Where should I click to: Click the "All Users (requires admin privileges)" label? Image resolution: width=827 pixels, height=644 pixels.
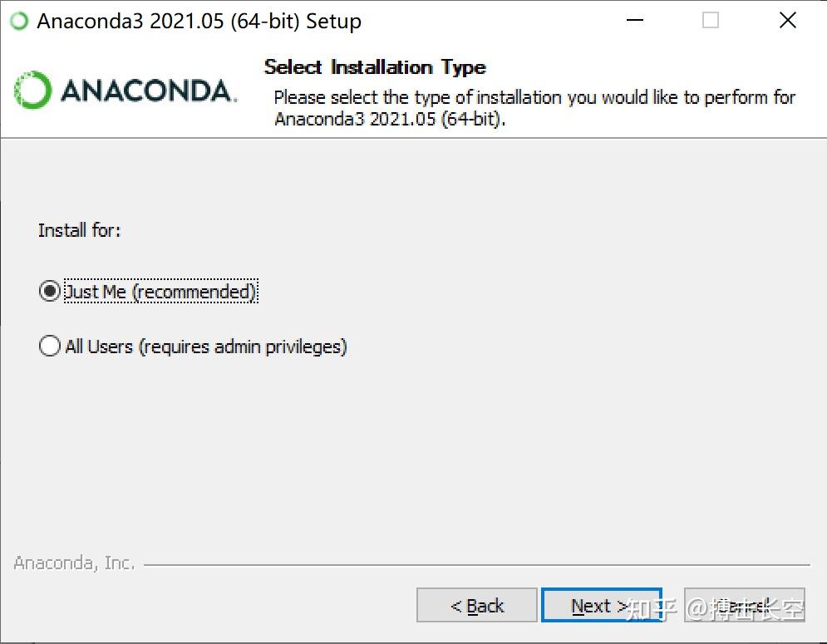pyautogui.click(x=206, y=347)
